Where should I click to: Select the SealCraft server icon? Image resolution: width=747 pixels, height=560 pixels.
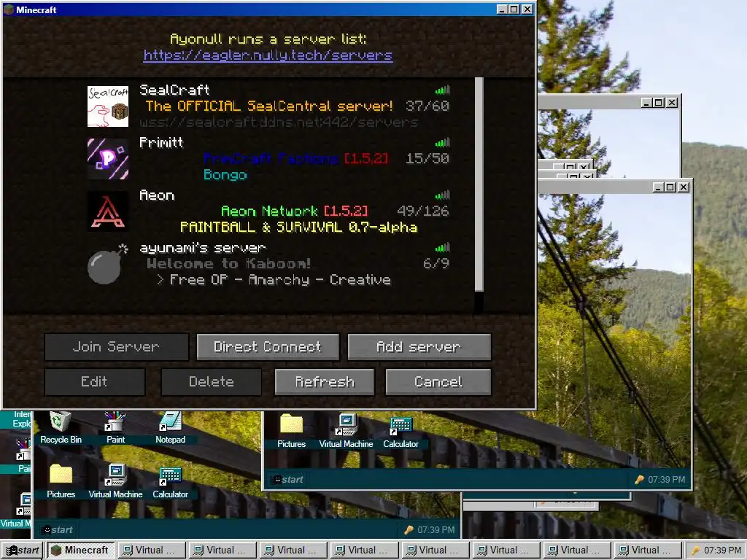click(108, 106)
